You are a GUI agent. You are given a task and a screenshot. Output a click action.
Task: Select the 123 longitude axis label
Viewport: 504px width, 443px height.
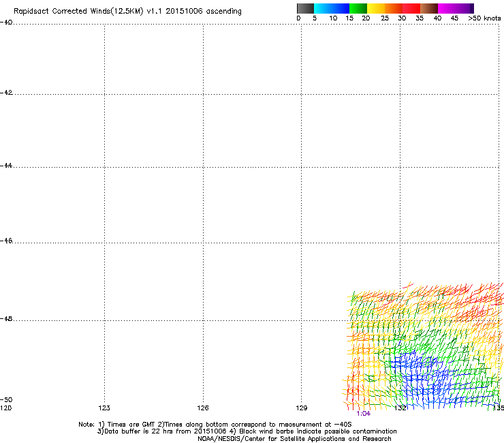click(x=104, y=408)
